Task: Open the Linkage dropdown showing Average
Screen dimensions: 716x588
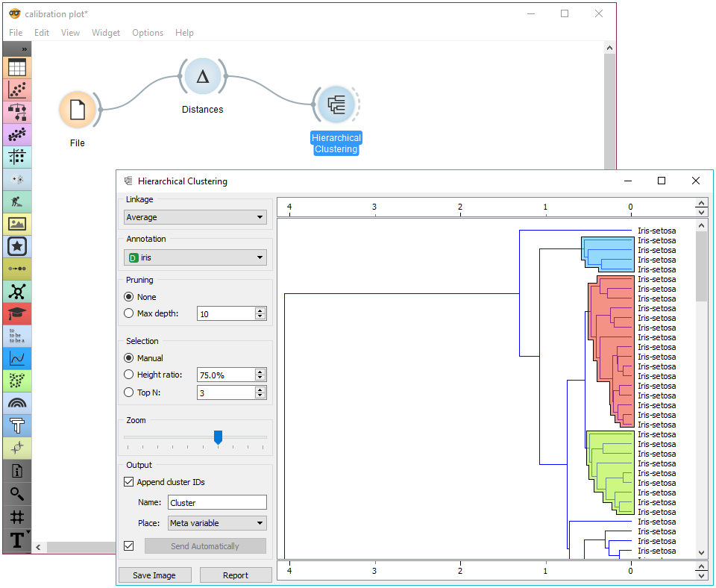Action: (195, 217)
